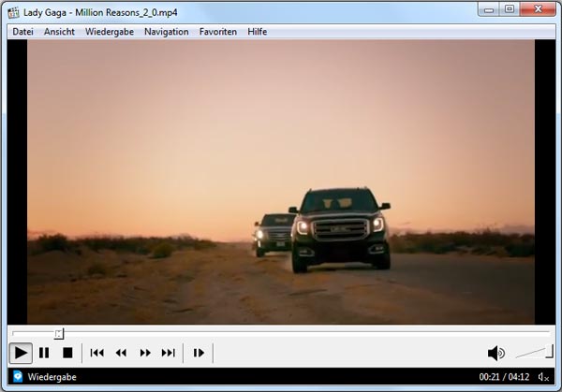
Task: Open the Hilfe menu
Action: (x=257, y=32)
